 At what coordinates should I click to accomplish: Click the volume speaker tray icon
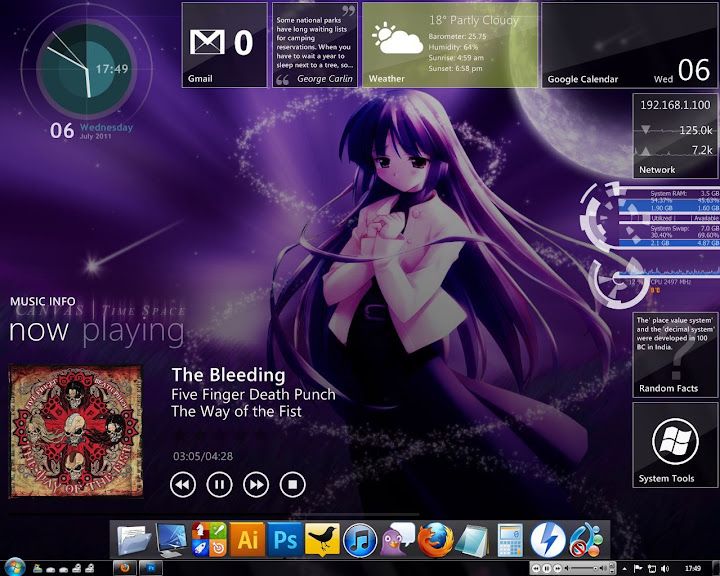coord(664,569)
